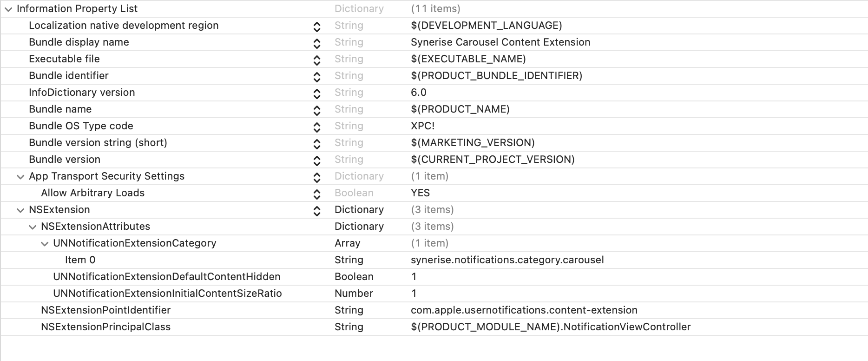Open key stepper for InfoDictionary version

[x=317, y=94]
